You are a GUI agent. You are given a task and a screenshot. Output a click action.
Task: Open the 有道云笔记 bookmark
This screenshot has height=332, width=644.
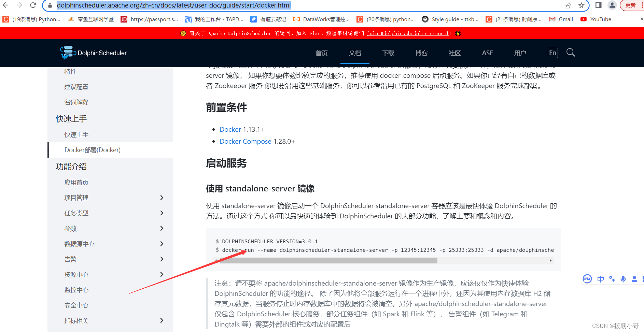[268, 19]
